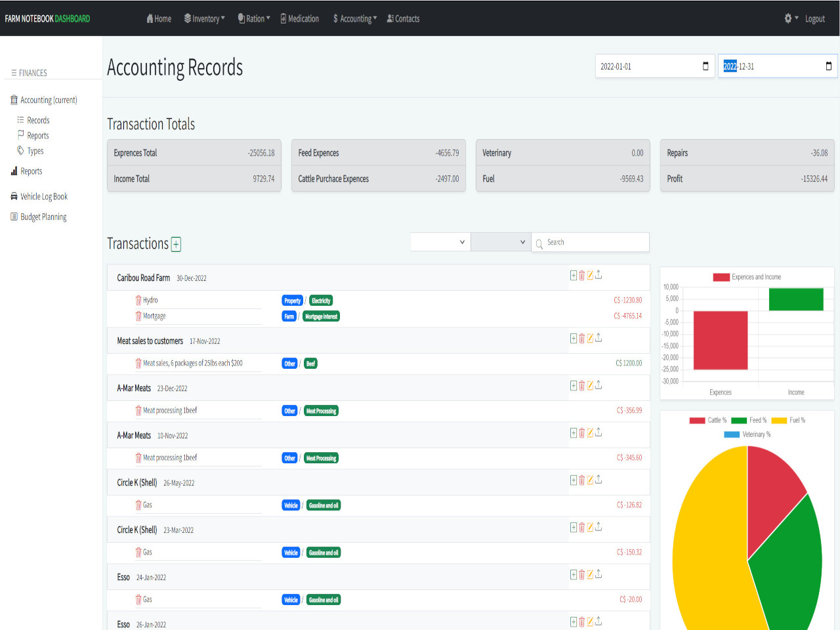Add a line item to Circle K 26-May-2022

coord(574,480)
